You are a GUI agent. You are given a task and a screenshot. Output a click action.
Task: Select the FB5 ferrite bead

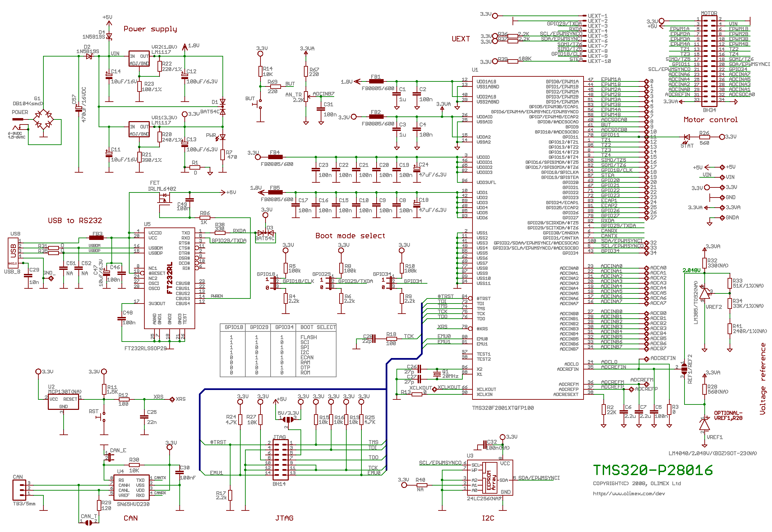coord(275,192)
